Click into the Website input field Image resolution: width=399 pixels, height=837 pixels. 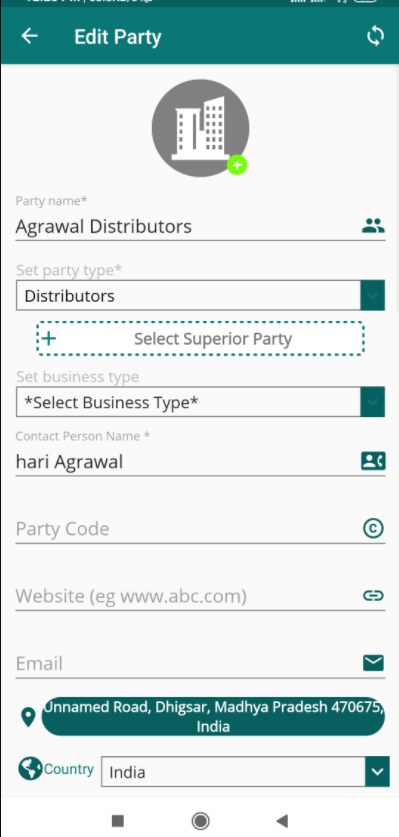(187, 596)
